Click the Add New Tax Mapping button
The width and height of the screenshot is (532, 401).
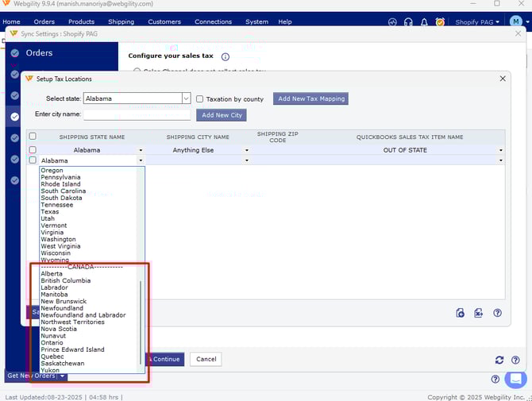coord(310,98)
